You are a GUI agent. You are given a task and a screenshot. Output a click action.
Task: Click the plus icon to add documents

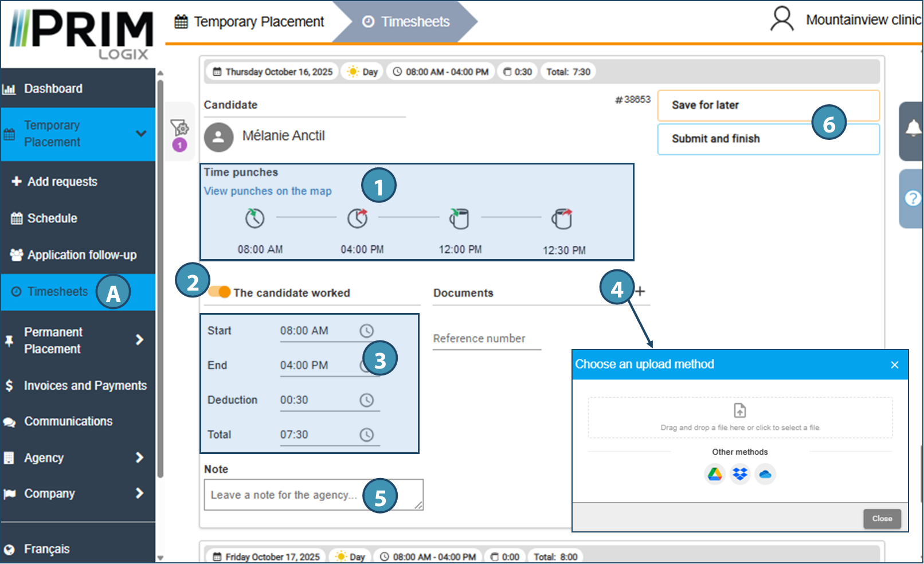(x=640, y=291)
